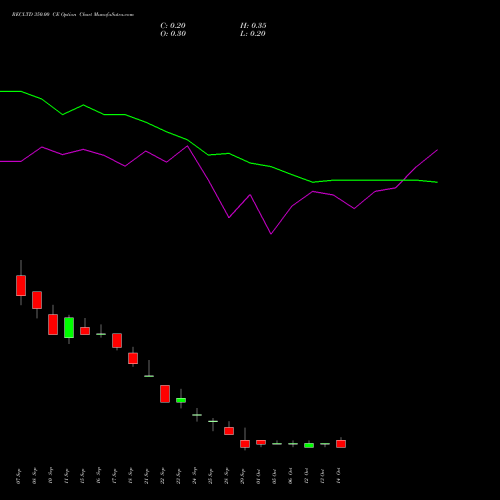This screenshot has width=500, height=500.
Task: Click the open value O: 0.30
Action: tap(173, 34)
